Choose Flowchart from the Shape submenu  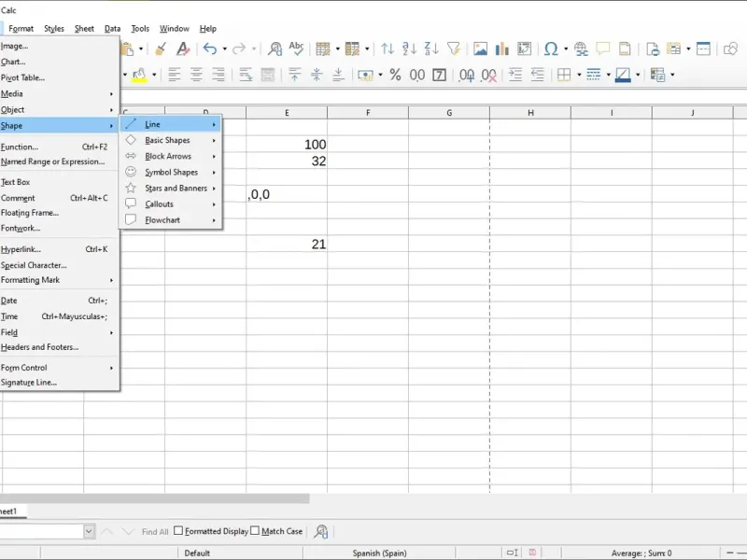(171, 220)
